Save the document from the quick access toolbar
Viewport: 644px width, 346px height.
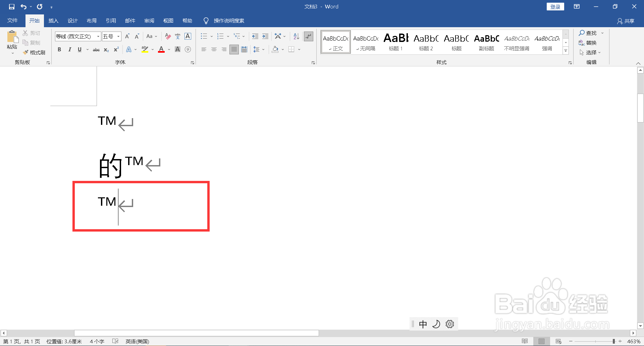click(x=12, y=7)
